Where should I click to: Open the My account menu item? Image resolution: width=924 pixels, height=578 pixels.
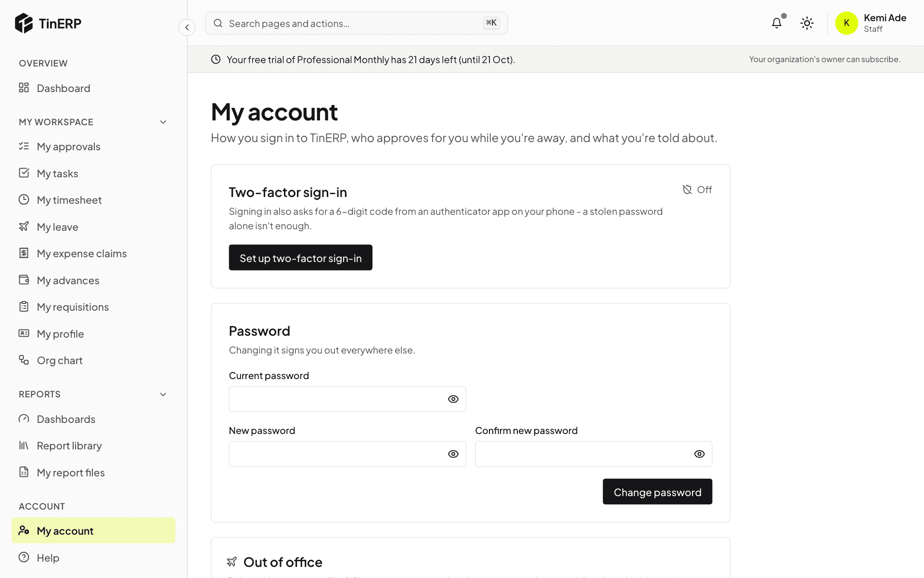click(93, 530)
